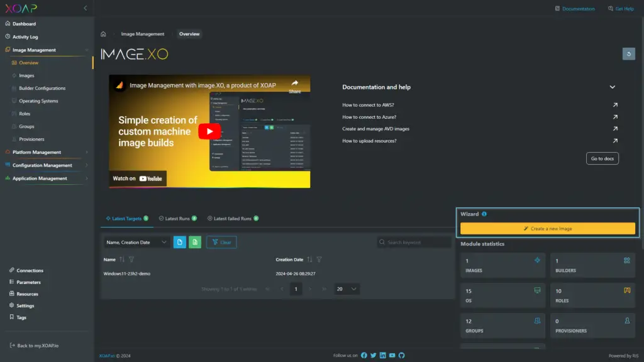Click the blue CSV export icon
Viewport: 644px width, 362px height.
(x=179, y=242)
